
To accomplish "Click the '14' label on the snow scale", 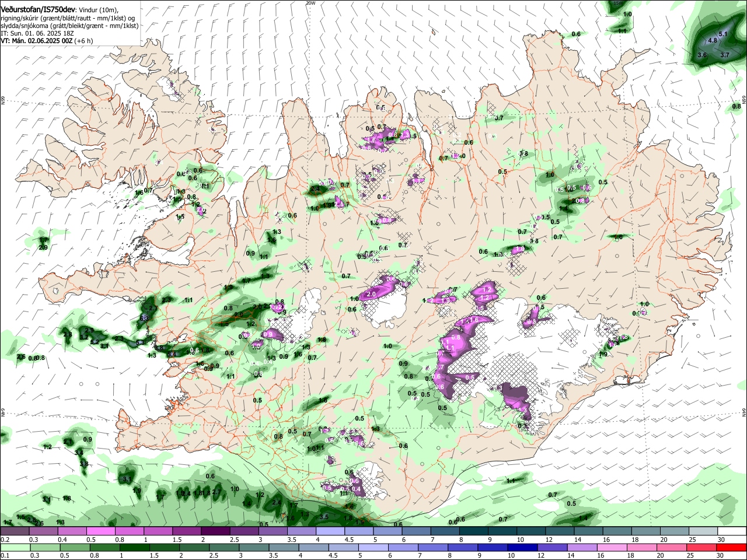I will coord(578,540).
